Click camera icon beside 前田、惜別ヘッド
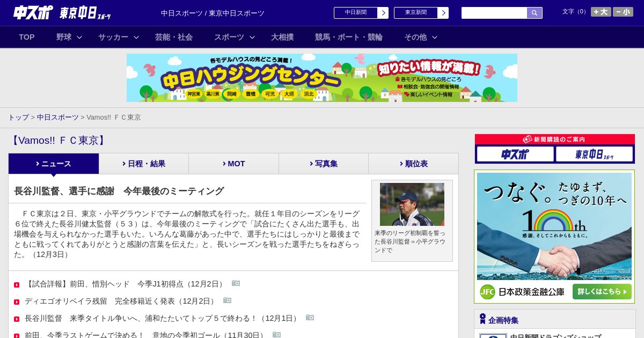The width and height of the screenshot is (644, 338). tap(236, 283)
